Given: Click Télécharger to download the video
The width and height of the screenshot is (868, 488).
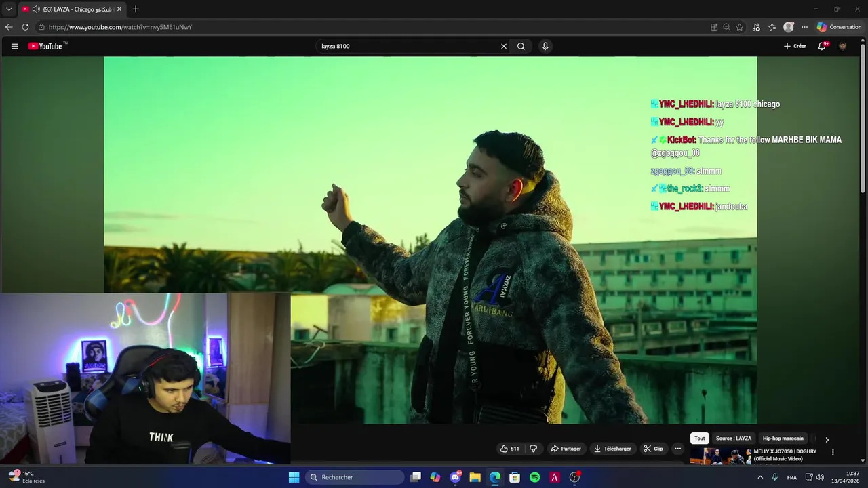Looking at the screenshot, I should pos(612,449).
